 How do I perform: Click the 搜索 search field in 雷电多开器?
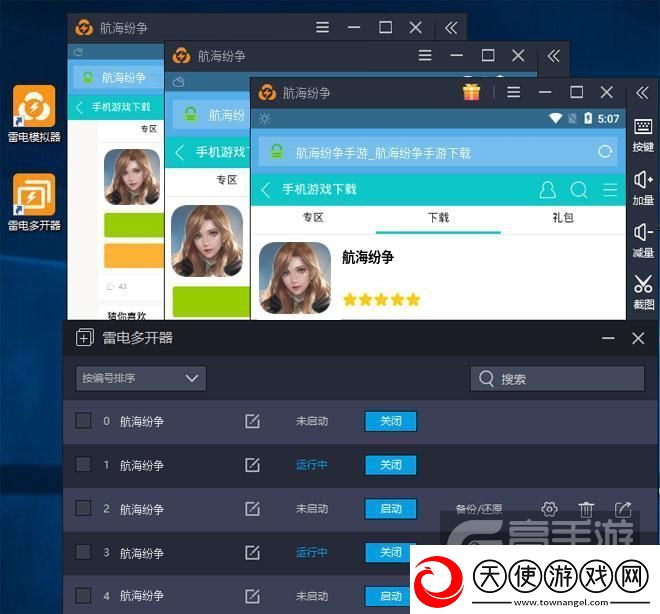[x=557, y=379]
